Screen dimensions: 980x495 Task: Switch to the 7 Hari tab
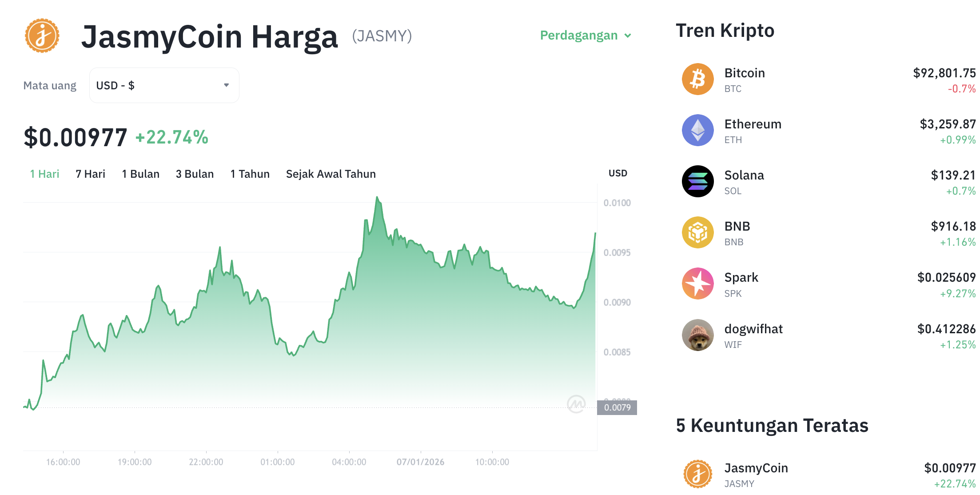90,174
